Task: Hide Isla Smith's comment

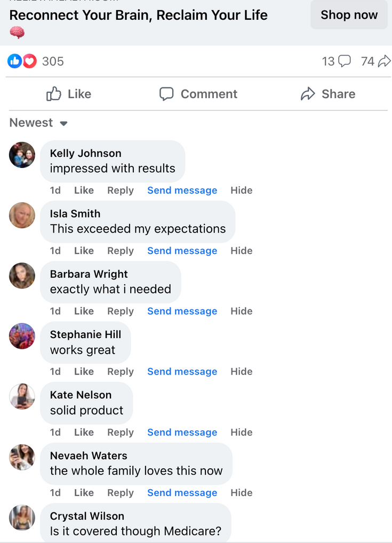Action: (x=242, y=250)
